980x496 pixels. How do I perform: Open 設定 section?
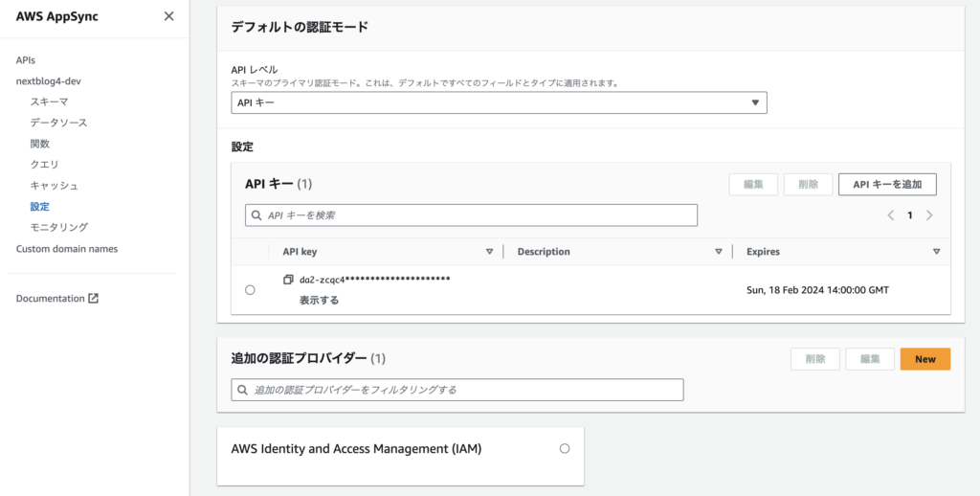click(x=39, y=207)
